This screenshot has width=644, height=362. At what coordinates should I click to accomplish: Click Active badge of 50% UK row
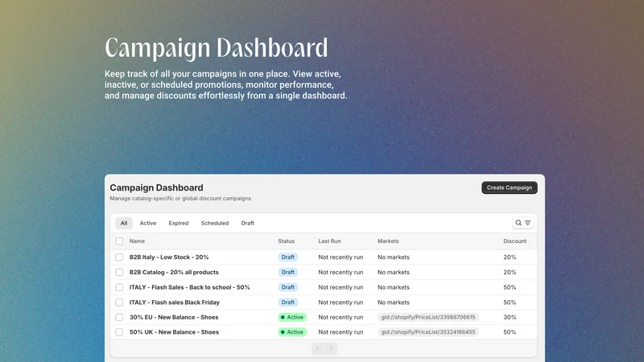click(292, 332)
